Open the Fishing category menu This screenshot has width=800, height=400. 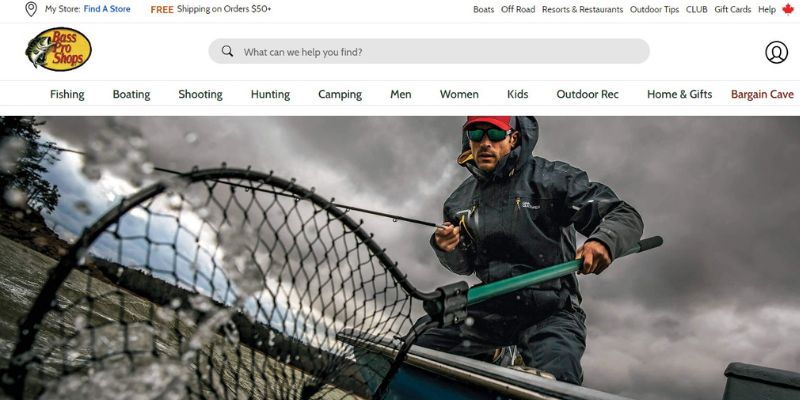pos(67,94)
